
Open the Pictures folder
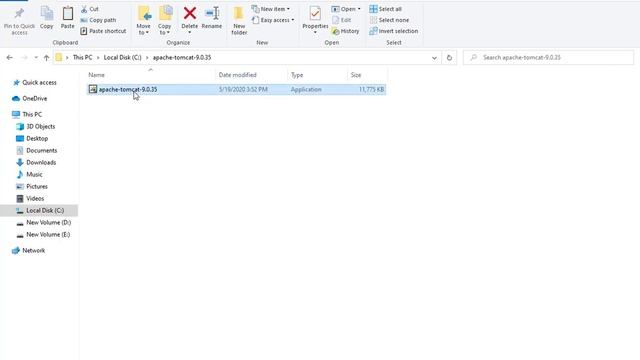[37, 187]
